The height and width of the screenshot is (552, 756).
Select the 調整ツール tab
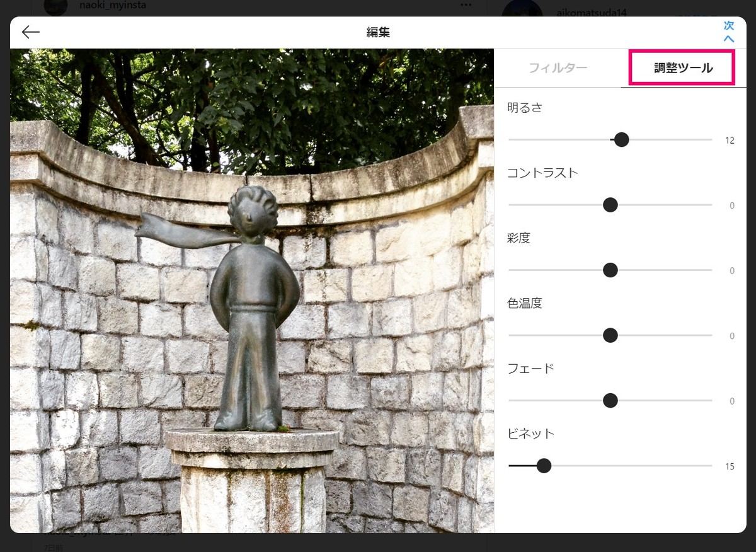[x=683, y=68]
